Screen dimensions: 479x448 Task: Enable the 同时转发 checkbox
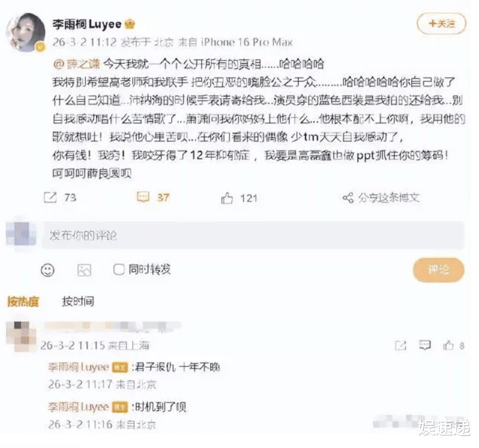119,269
